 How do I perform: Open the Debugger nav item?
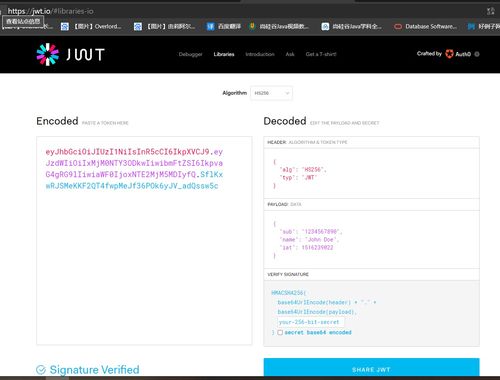(190, 54)
